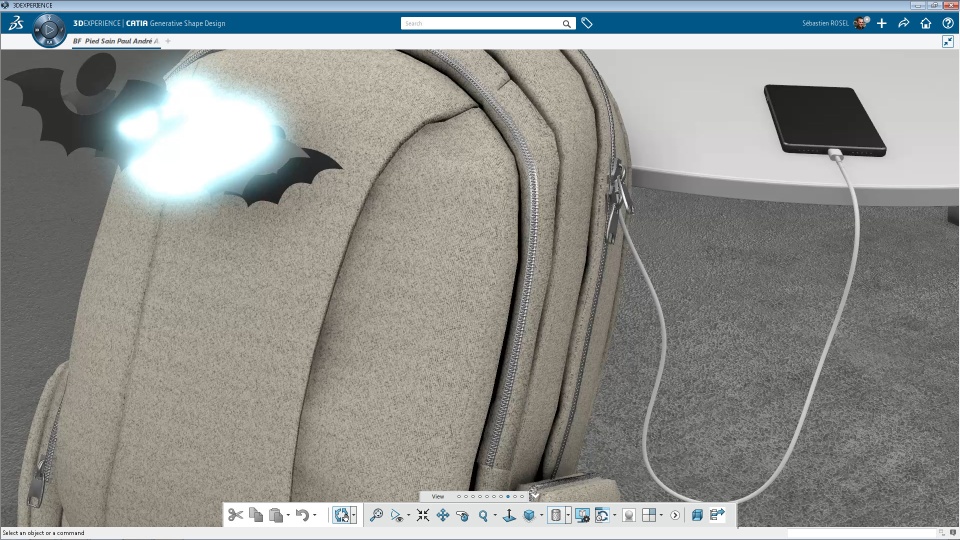Select the View section tab label
Screen dimensions: 960x540
pyautogui.click(x=438, y=497)
